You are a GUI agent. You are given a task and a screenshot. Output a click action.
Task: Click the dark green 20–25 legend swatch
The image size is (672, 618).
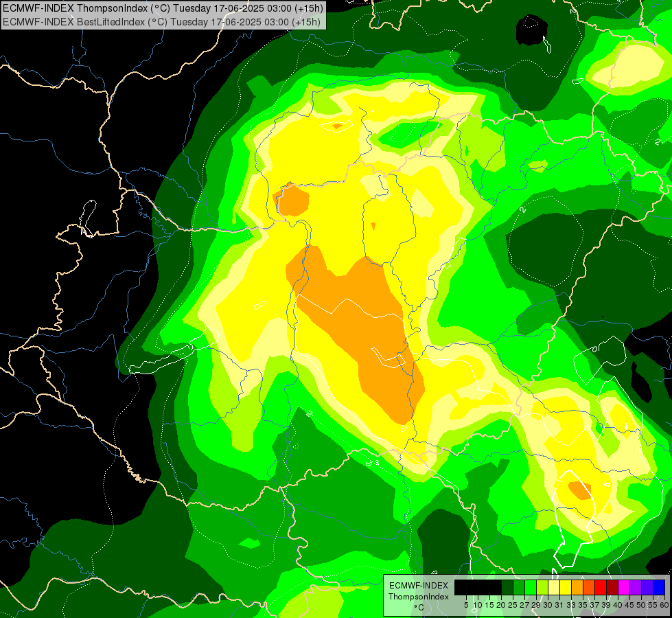[x=507, y=587]
